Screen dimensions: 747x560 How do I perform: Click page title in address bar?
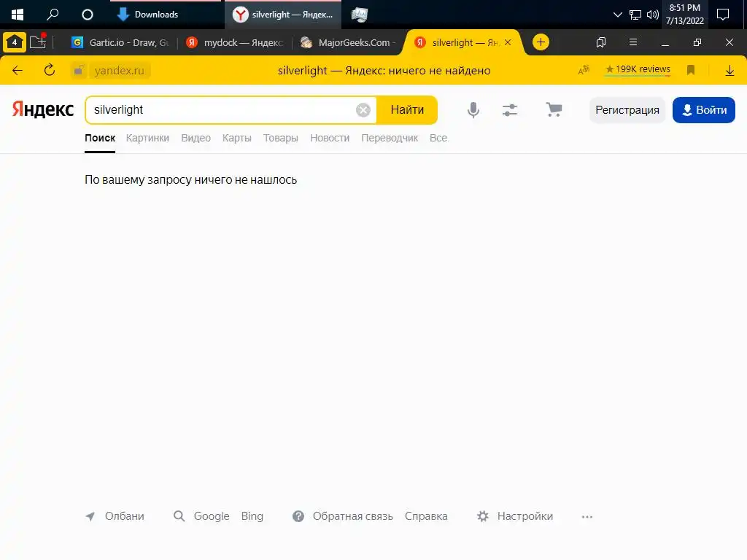point(384,71)
